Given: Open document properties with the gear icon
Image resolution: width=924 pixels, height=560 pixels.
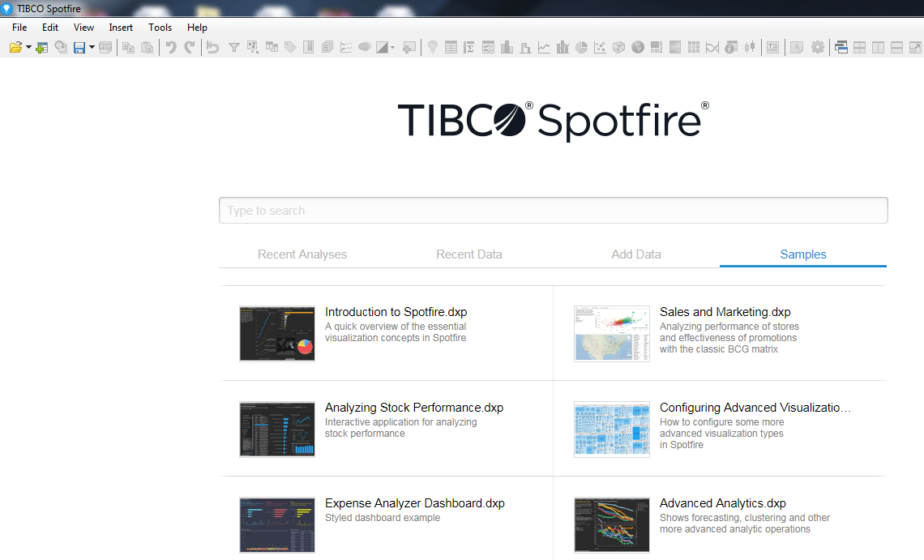Looking at the screenshot, I should (x=818, y=48).
